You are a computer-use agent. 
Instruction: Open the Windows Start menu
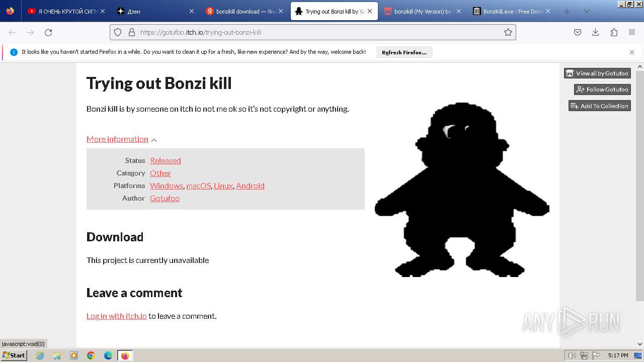[14, 355]
